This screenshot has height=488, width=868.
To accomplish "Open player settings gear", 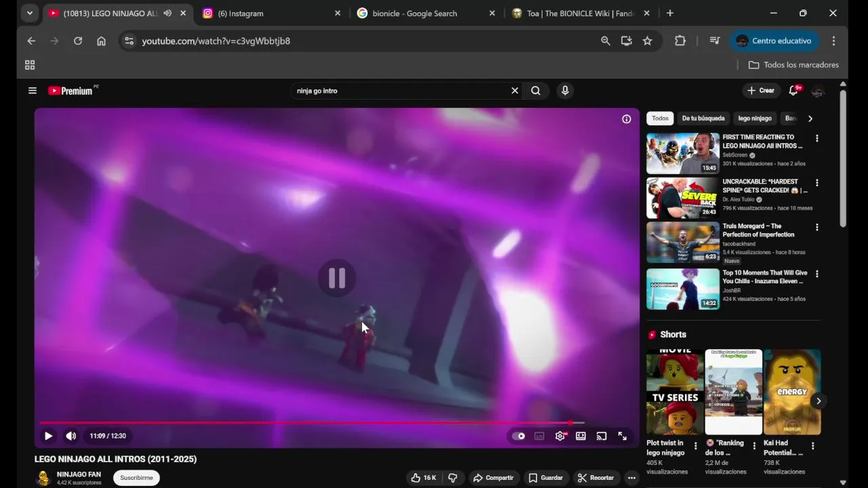I will (560, 436).
